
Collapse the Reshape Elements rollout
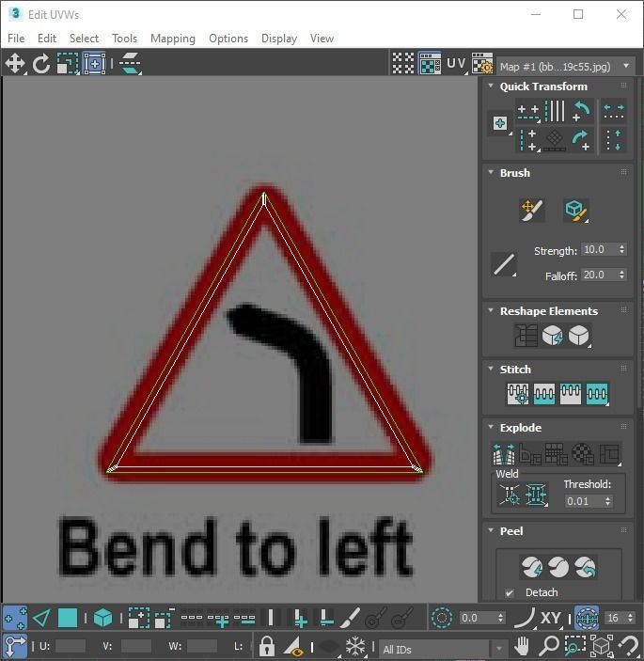pyautogui.click(x=491, y=310)
